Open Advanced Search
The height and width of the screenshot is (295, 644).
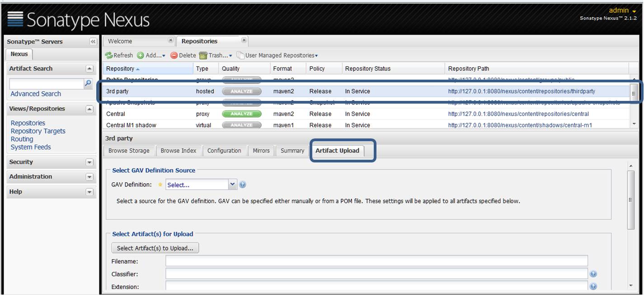pyautogui.click(x=35, y=94)
